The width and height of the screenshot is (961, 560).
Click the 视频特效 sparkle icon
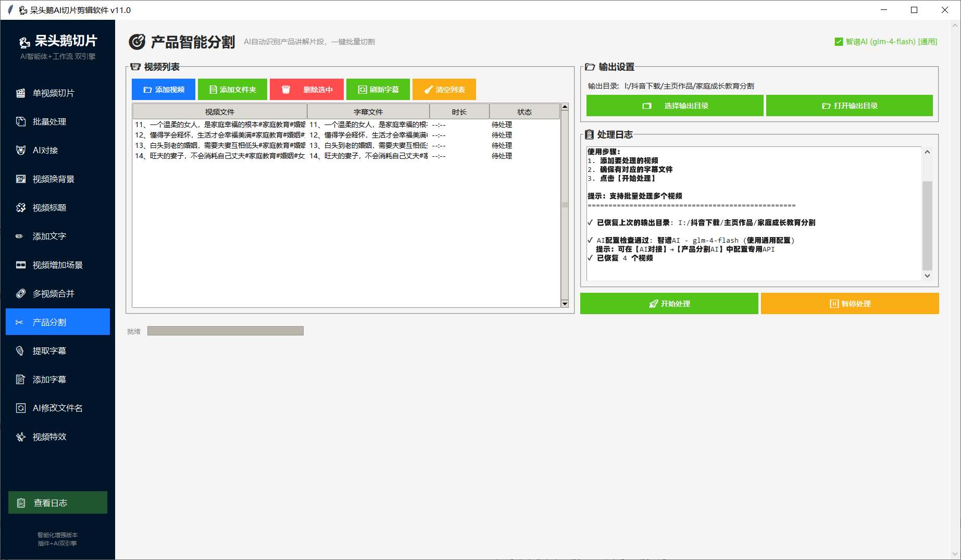tap(21, 437)
